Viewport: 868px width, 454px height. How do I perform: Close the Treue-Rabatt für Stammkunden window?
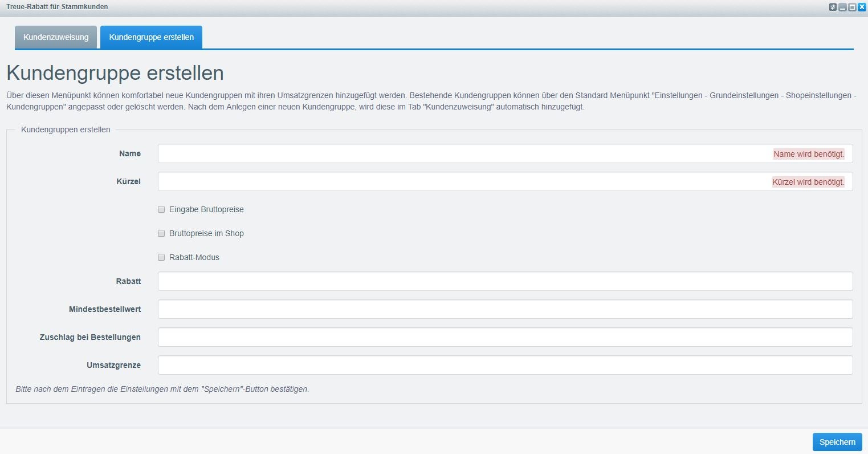coord(861,7)
